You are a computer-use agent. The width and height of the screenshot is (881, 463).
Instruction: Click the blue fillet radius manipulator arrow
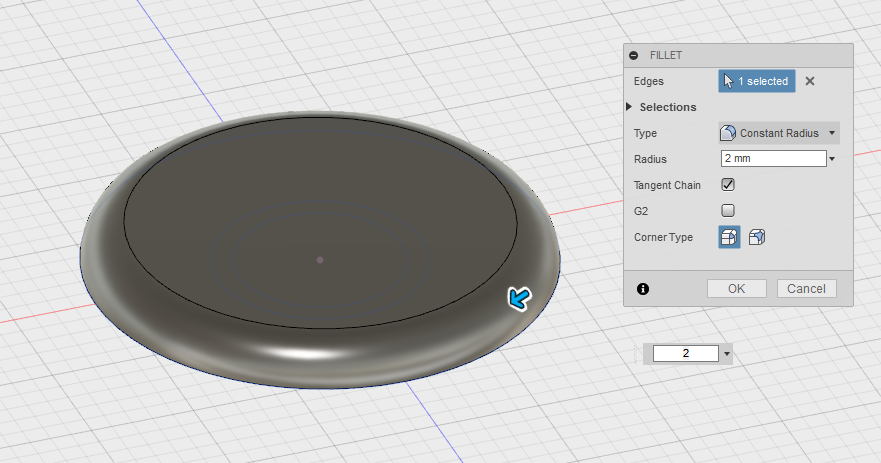pos(520,298)
